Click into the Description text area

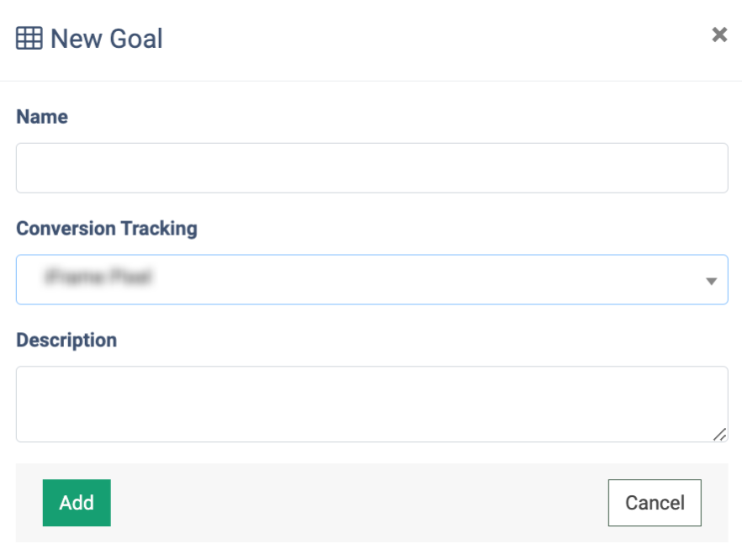click(371, 404)
